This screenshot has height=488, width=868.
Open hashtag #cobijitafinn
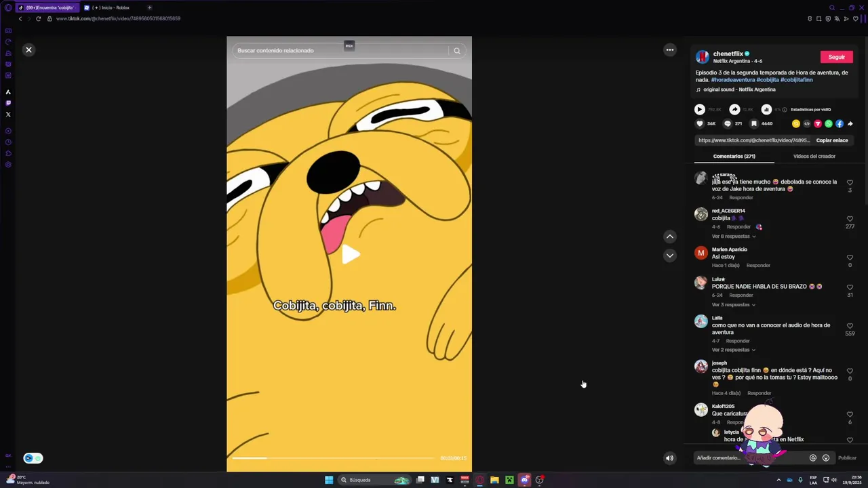click(797, 80)
